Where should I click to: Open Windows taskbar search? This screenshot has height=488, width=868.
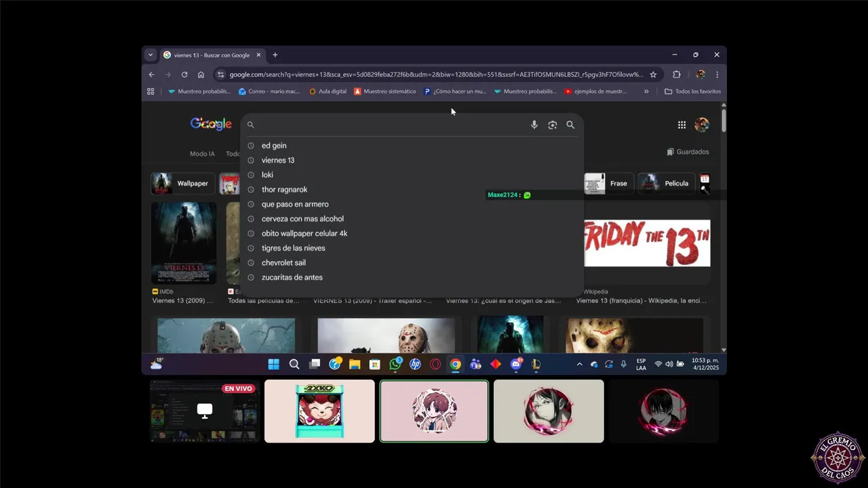point(294,364)
